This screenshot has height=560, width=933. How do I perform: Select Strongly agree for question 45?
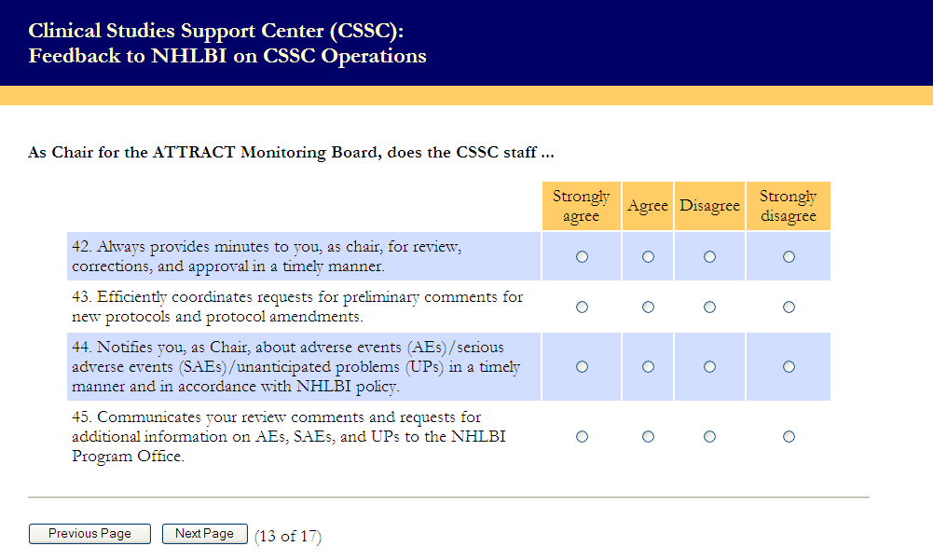click(583, 436)
